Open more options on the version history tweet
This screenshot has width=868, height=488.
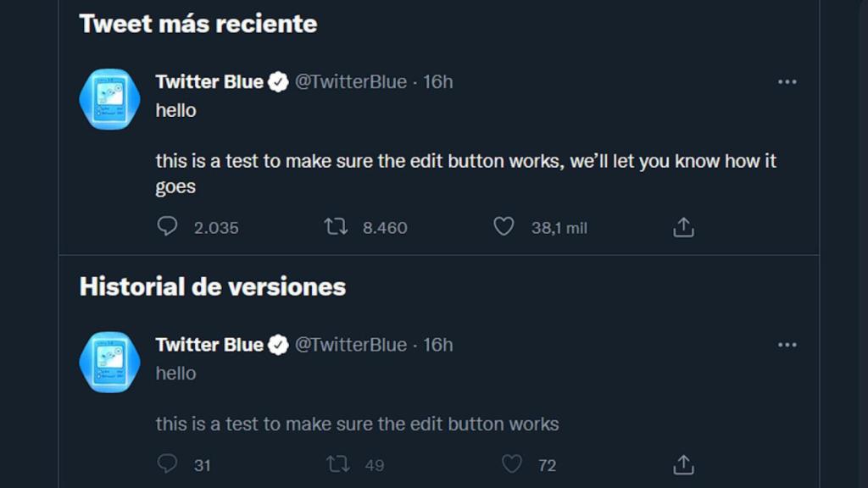787,345
